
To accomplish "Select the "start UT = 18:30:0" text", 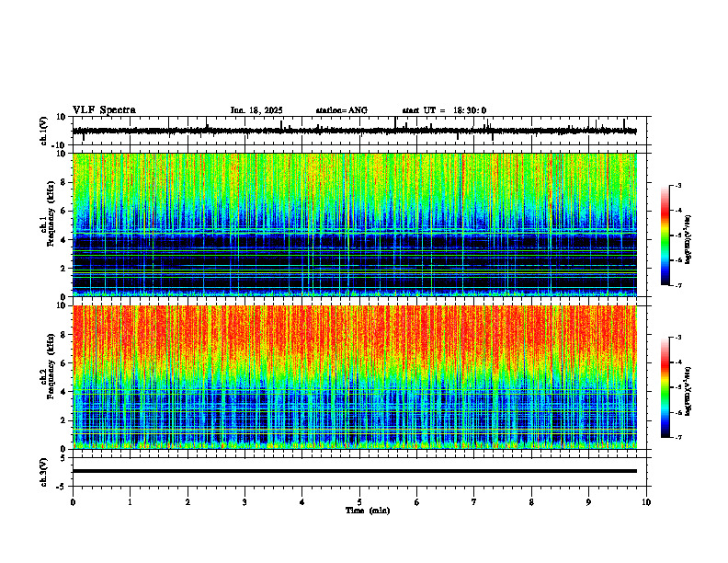I will point(444,110).
